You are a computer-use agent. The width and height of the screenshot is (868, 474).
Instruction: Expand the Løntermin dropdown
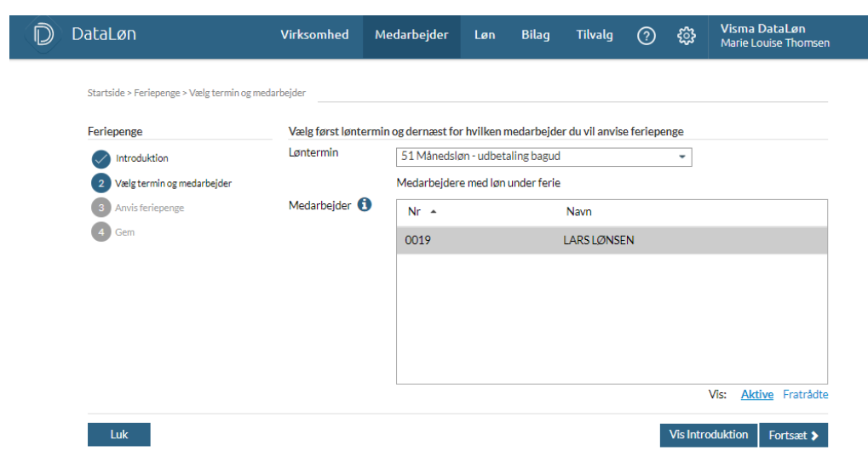coord(681,157)
